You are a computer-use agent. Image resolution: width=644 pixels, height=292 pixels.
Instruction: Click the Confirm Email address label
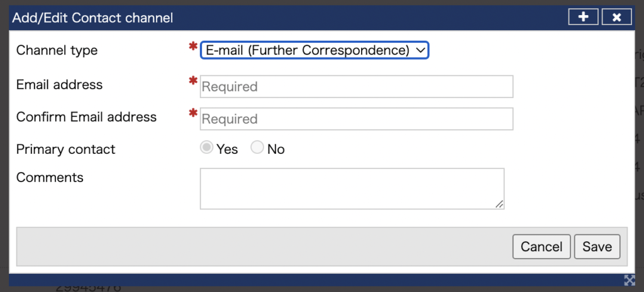[87, 117]
